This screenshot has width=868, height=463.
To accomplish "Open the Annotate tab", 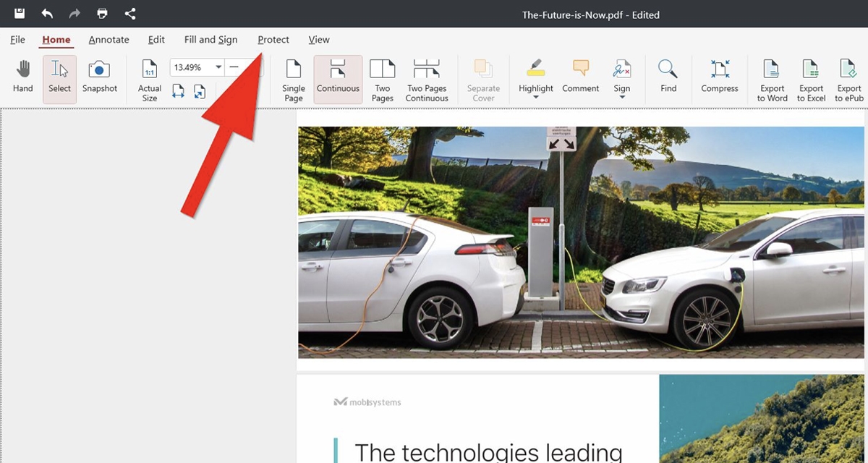I will [x=109, y=40].
